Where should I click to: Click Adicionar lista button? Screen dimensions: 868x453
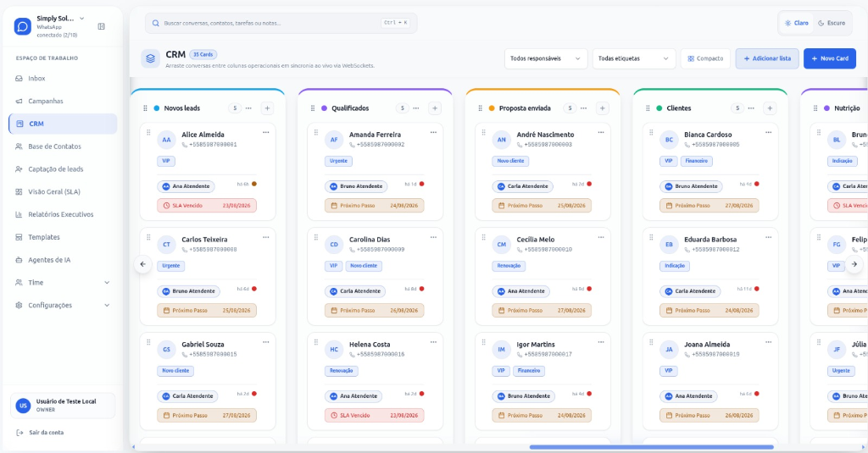[766, 58]
